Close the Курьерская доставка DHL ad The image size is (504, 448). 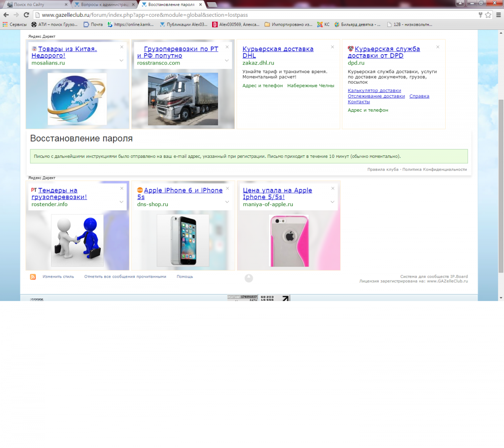pos(333,47)
